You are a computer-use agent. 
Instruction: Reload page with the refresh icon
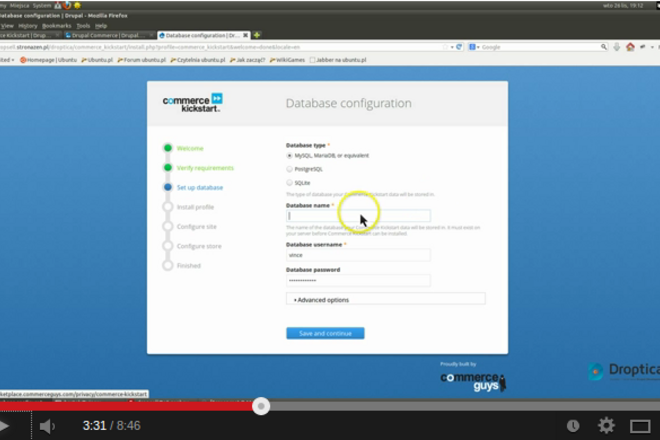point(459,47)
